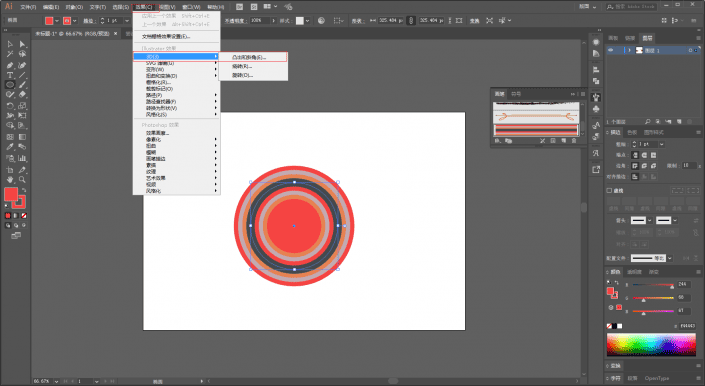The image size is (705, 386).
Task: Select the Zoom magnifier tool
Action: click(22, 180)
